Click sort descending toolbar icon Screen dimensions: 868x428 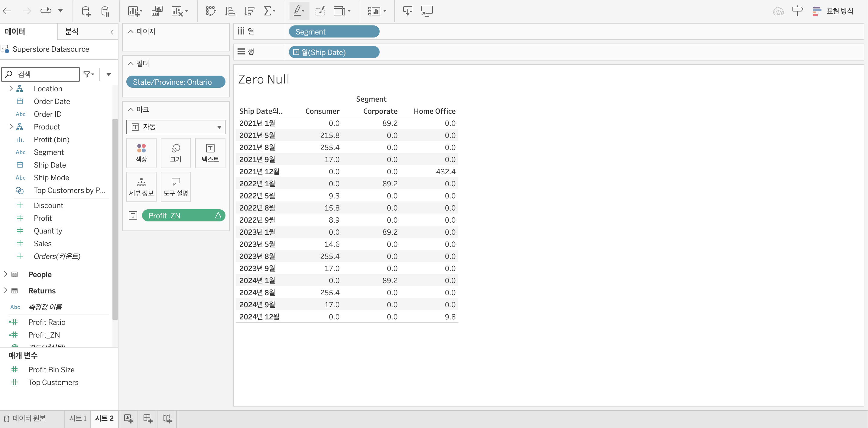[x=249, y=11]
